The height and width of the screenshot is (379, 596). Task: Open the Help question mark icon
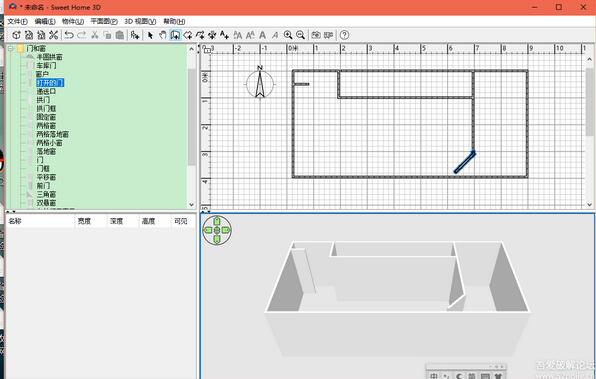tap(344, 35)
